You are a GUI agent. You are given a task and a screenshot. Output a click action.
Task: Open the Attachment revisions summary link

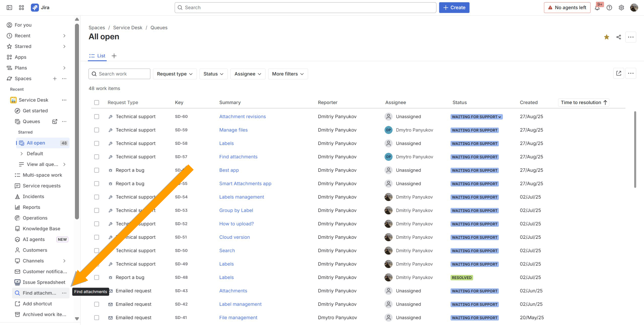tap(242, 117)
